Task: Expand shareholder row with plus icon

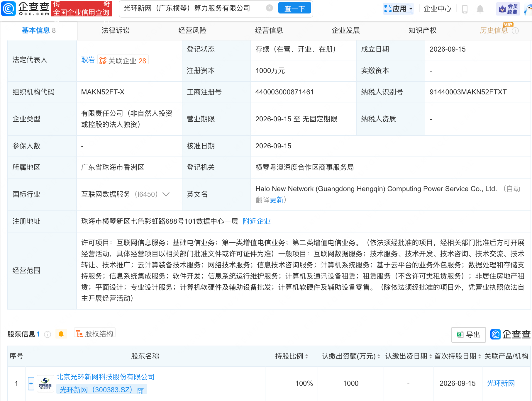Action: (31, 383)
